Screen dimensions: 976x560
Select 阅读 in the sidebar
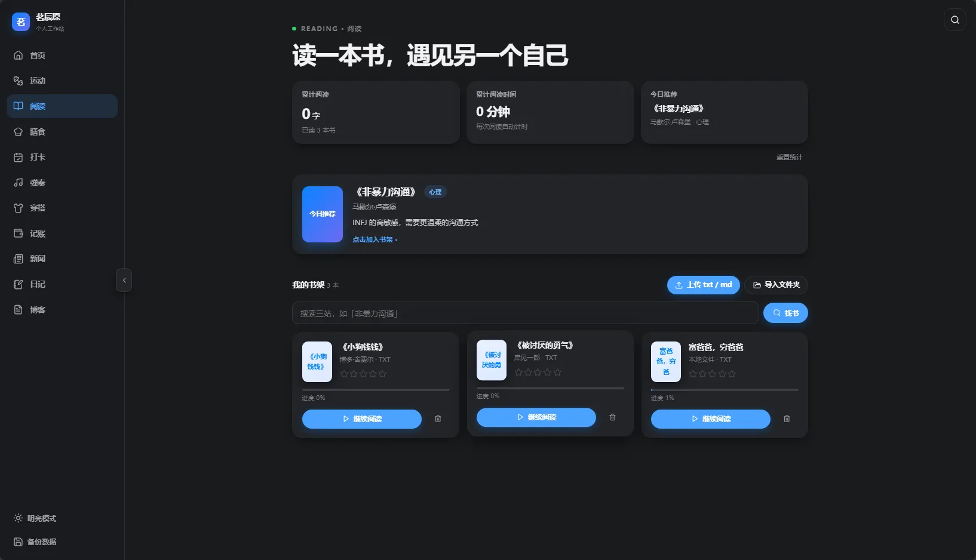(x=62, y=106)
